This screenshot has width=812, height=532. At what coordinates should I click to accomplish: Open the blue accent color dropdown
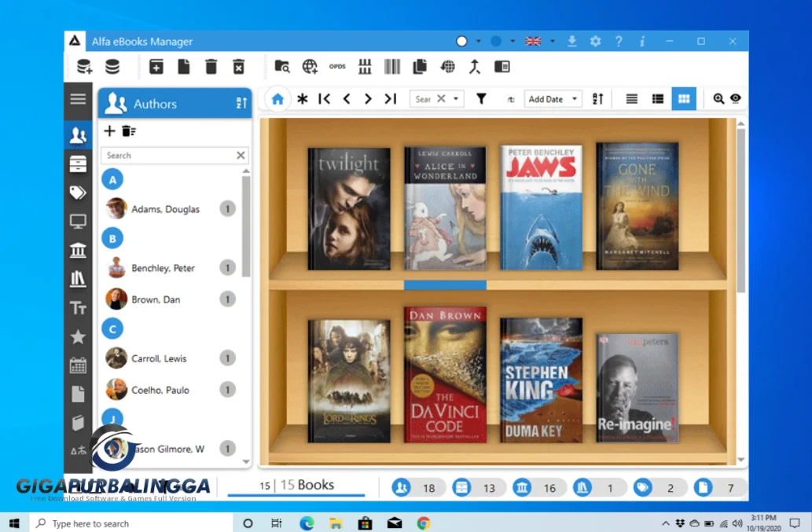(x=513, y=41)
